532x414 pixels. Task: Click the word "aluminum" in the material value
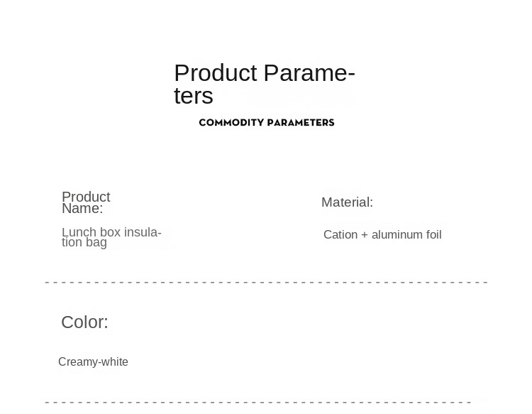[x=397, y=235]
